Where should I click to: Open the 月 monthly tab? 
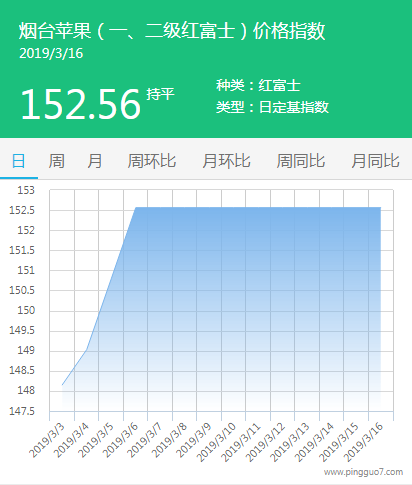point(95,161)
